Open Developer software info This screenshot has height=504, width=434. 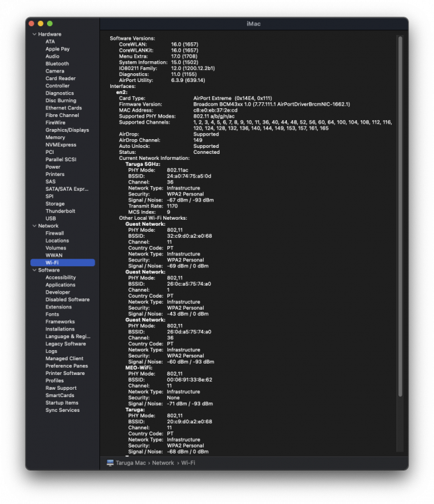[58, 292]
